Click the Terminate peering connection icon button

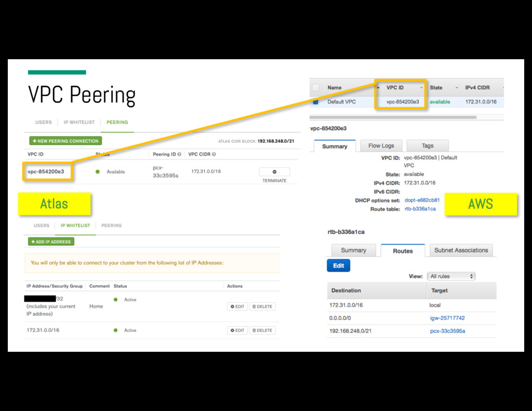(274, 172)
